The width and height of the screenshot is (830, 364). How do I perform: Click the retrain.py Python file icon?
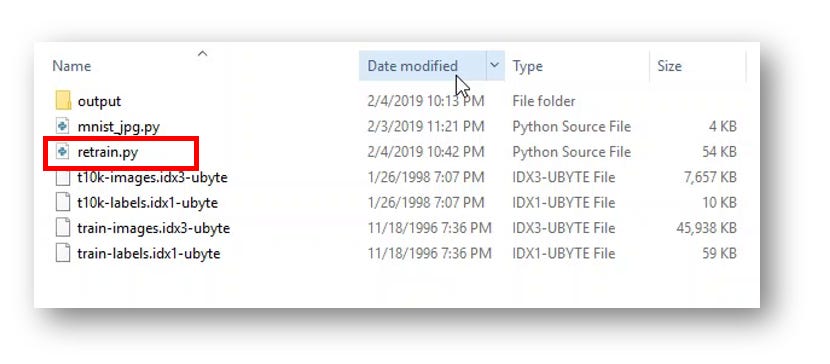click(x=63, y=152)
